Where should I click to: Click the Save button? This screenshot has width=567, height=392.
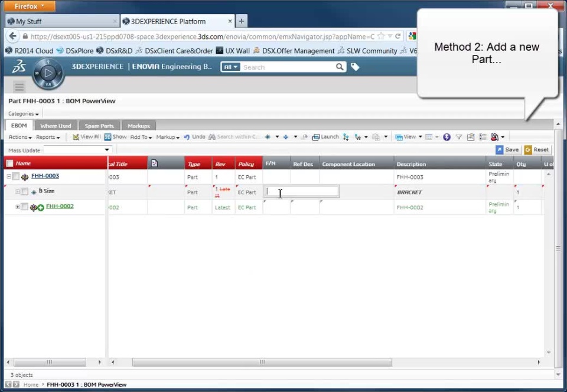[x=508, y=149]
